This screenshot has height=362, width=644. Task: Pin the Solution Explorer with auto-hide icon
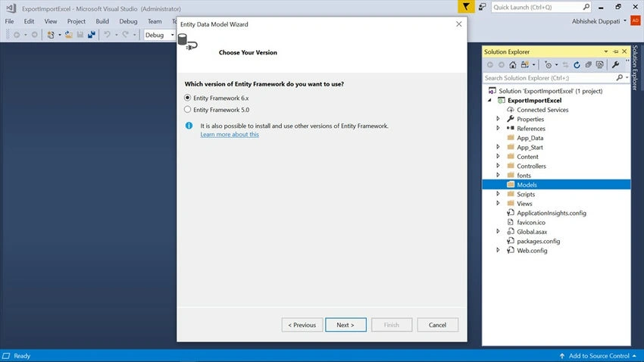(x=615, y=51)
